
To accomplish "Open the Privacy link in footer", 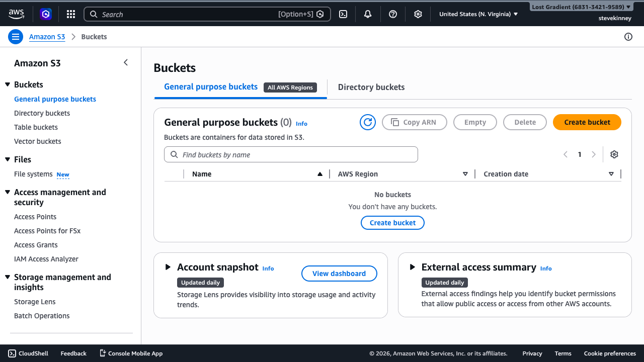I will coord(532,353).
